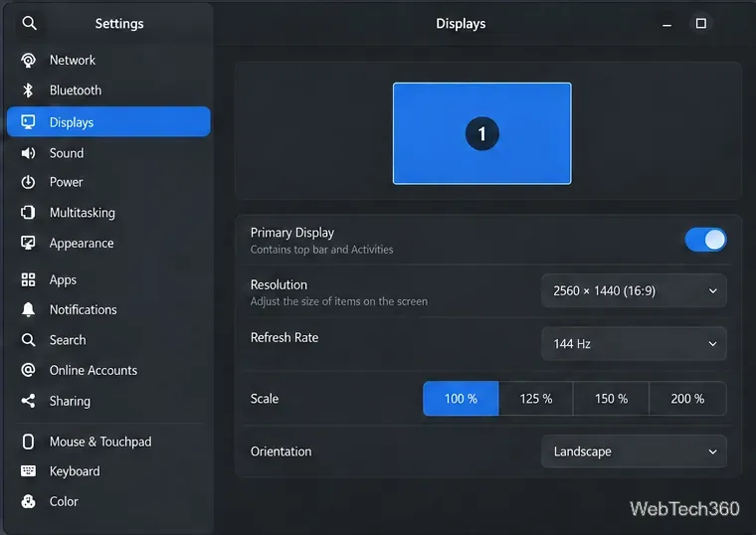Open Power settings icon
The image size is (756, 535).
pos(28,182)
